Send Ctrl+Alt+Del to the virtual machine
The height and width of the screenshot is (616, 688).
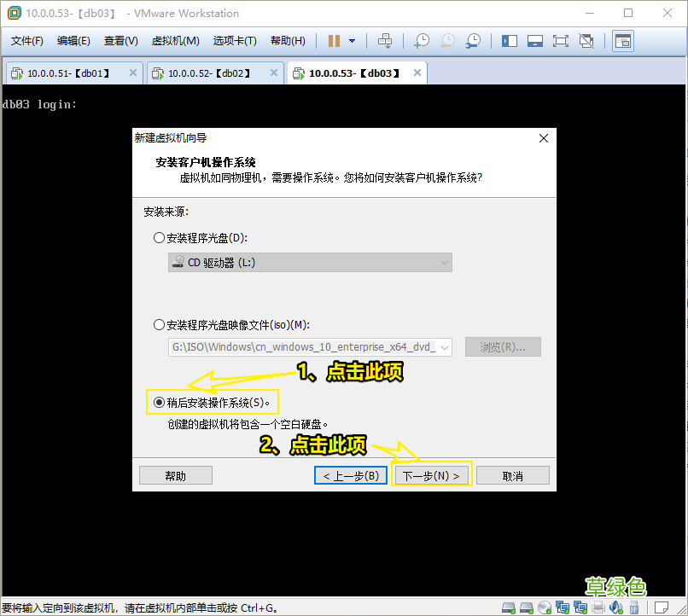(385, 41)
